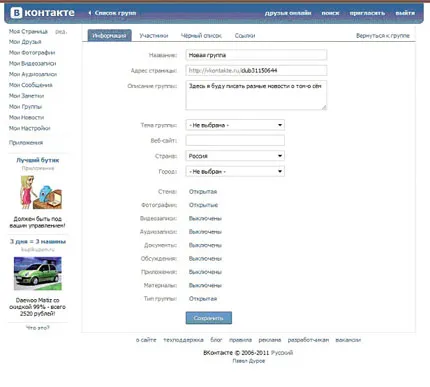
Task: Open the о сайте footer link
Action: pos(146,340)
